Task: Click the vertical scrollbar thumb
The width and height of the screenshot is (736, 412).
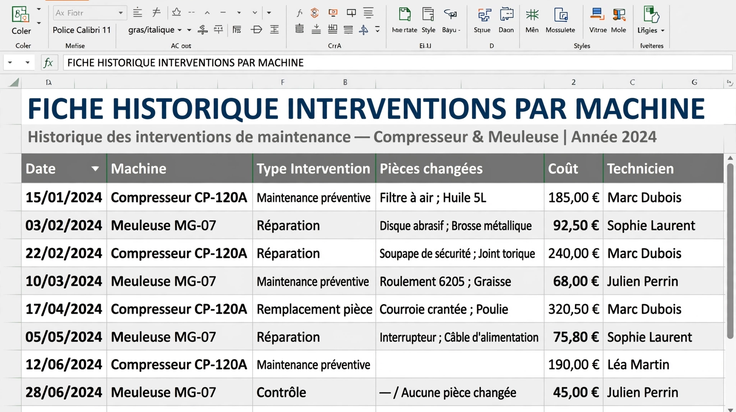Action: [730, 250]
